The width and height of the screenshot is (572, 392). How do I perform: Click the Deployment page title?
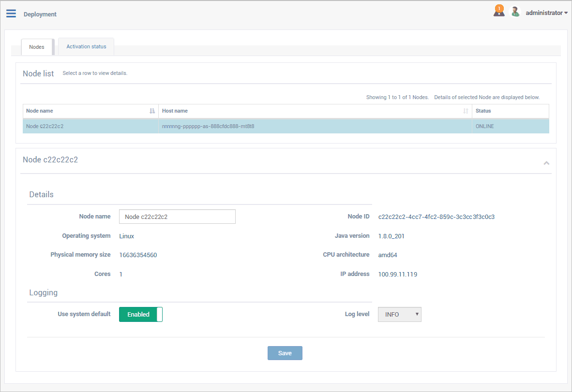coord(40,15)
